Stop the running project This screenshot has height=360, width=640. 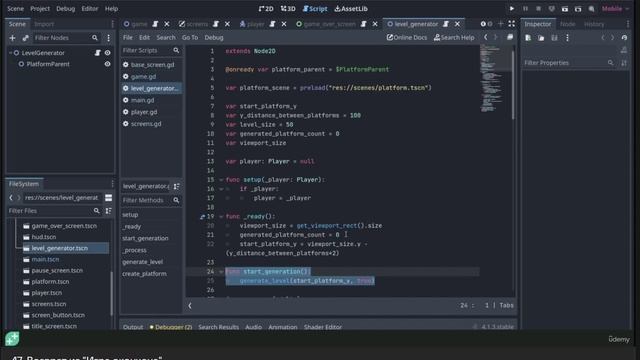point(538,9)
